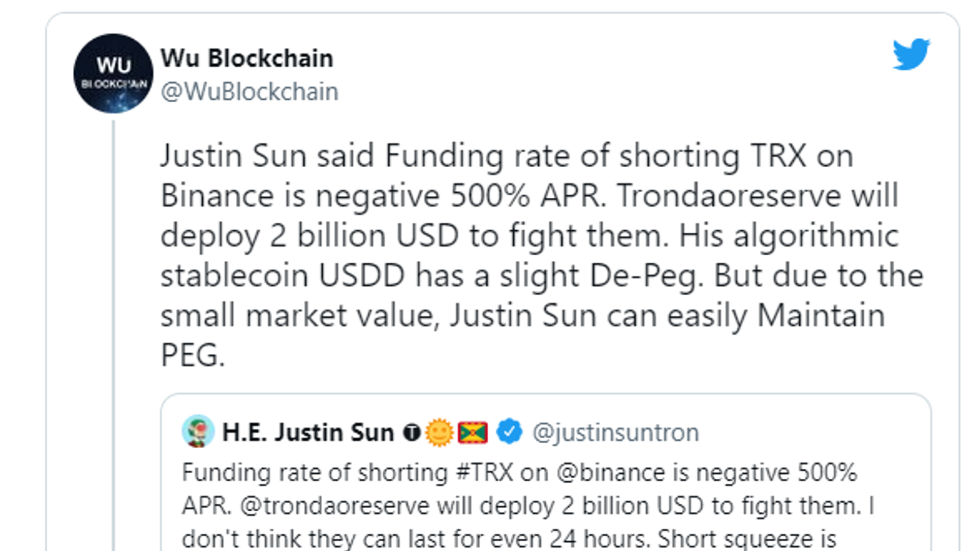Click the black circled T symbol

[x=412, y=433]
